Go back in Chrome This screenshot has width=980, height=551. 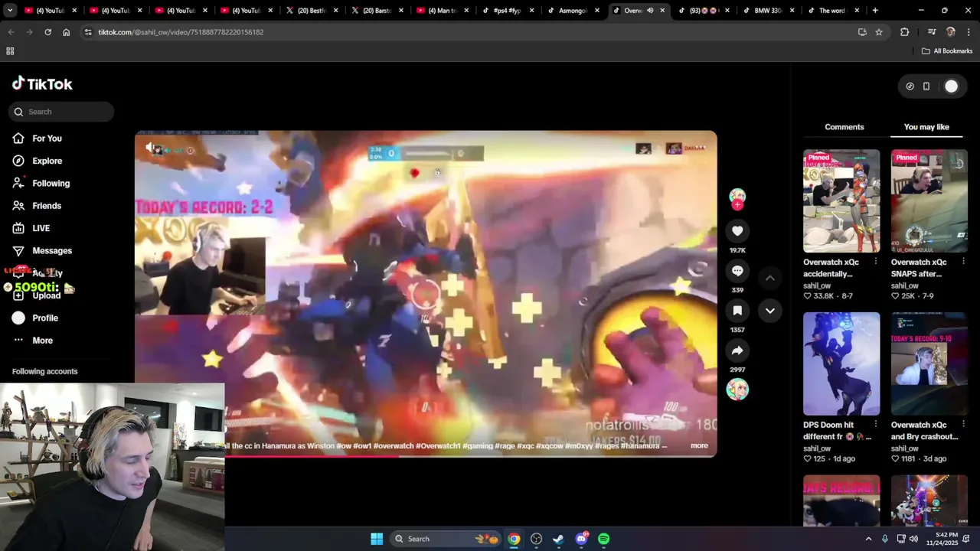pos(11,32)
